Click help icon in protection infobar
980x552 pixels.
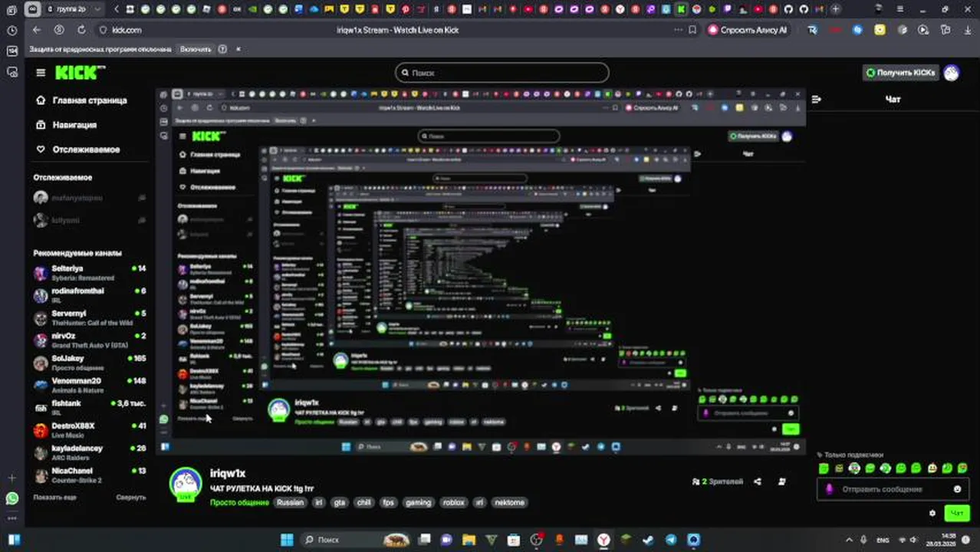222,49
